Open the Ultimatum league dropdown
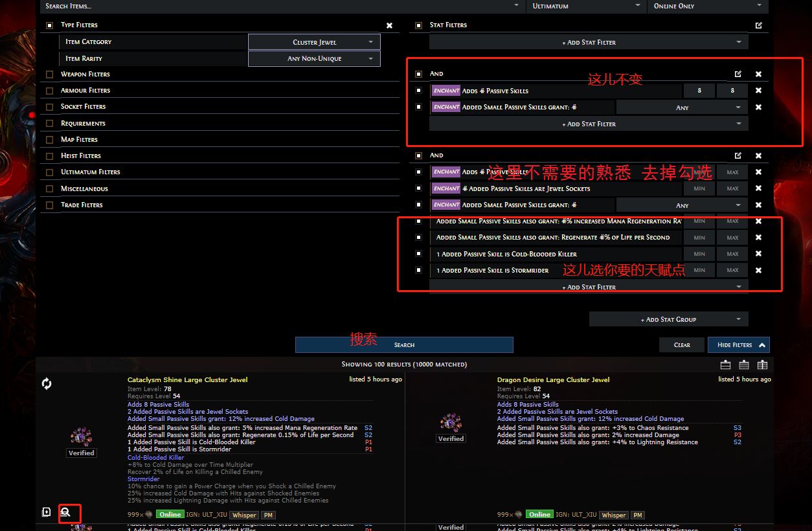The image size is (812, 531). [586, 6]
